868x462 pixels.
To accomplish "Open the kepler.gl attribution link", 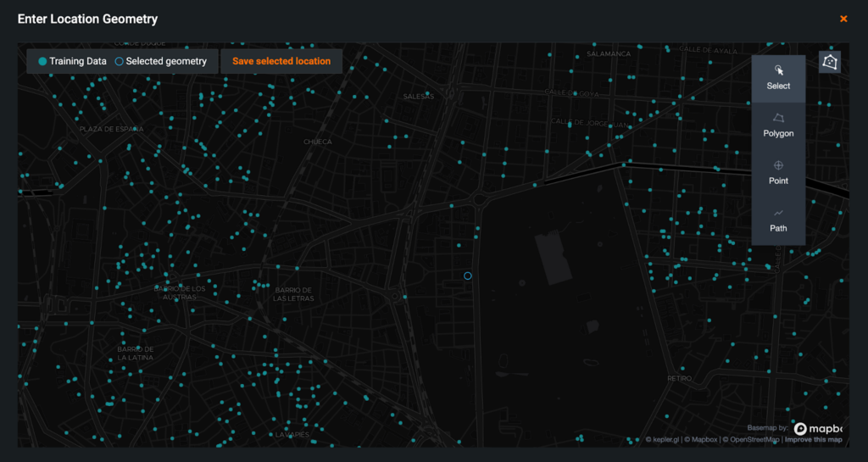I will pyautogui.click(x=666, y=440).
